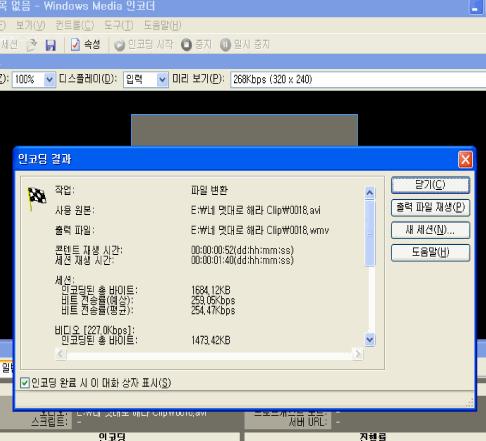This screenshot has height=441, width=486.
Task: Click the source path Clip\0018.avi
Action: point(256,210)
